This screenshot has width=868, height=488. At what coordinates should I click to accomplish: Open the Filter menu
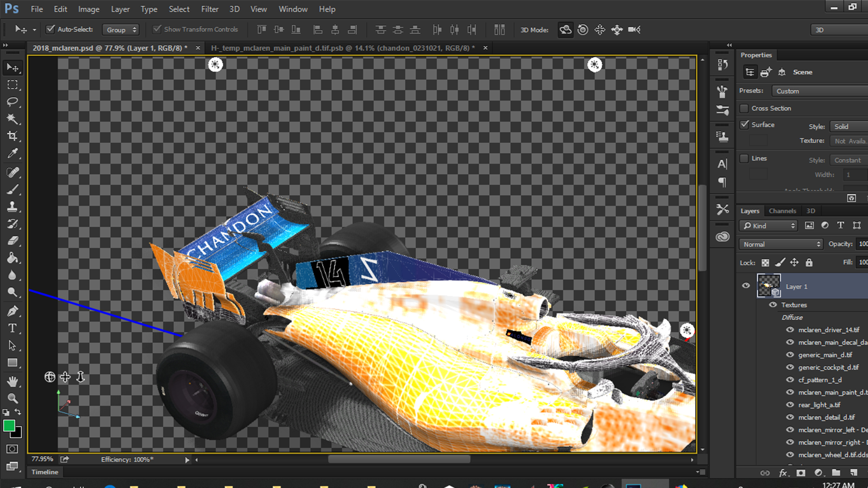[210, 9]
